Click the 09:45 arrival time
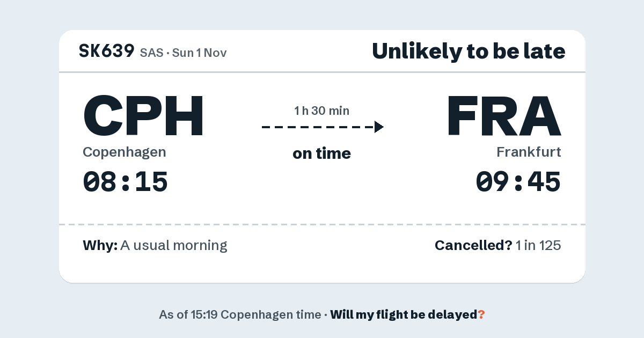The height and width of the screenshot is (338, 644). (518, 181)
